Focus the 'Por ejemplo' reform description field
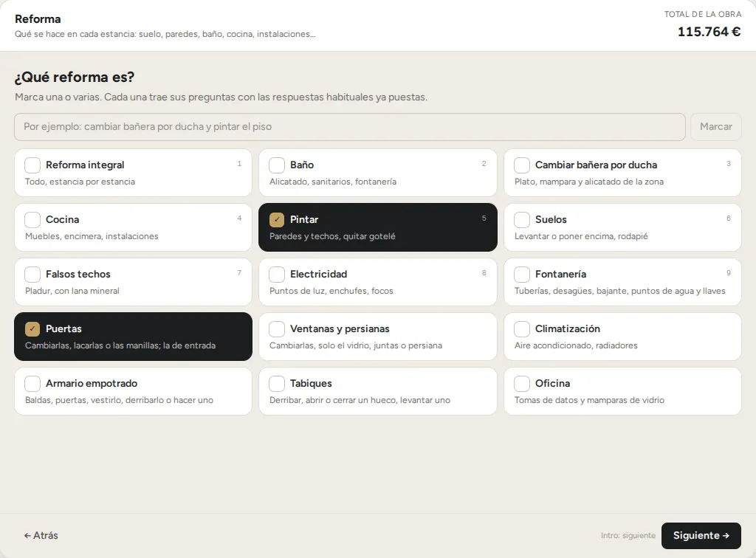The image size is (756, 558). pos(349,127)
